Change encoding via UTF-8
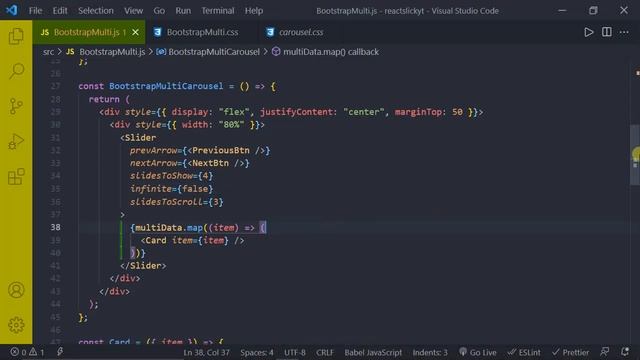640x360 pixels. [295, 352]
